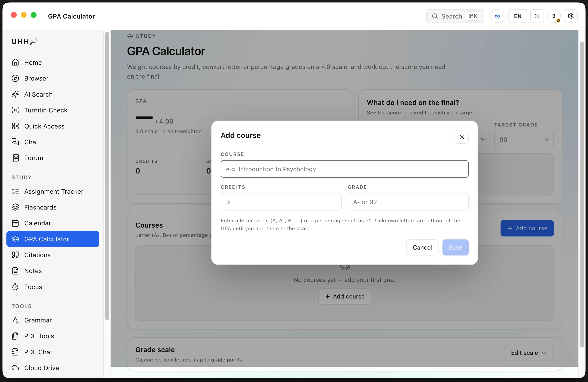Expand the Edit scale dropdown

tap(529, 353)
